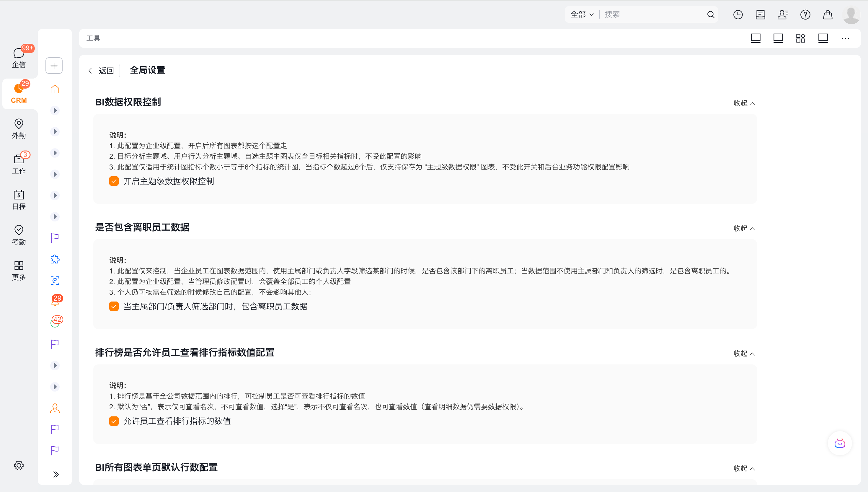
Task: Disable 允许员工查看排行指标的数值 checkbox
Action: pos(114,421)
